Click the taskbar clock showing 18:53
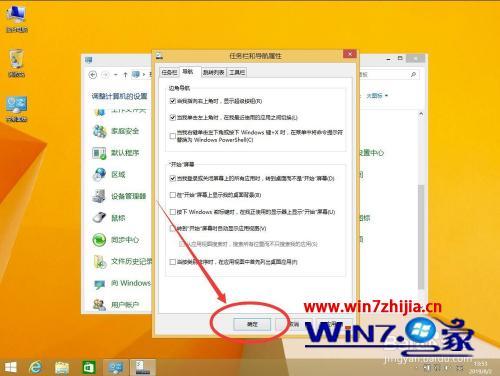 click(x=480, y=368)
